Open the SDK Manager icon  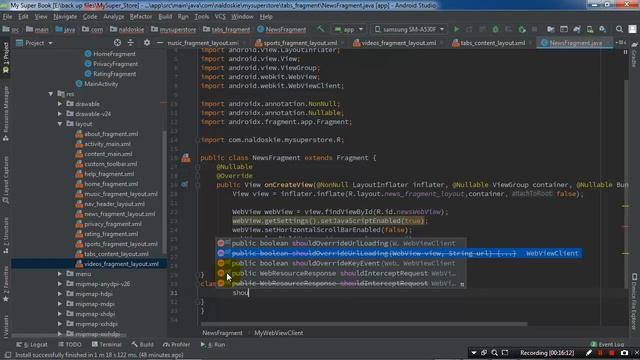[x=602, y=29]
